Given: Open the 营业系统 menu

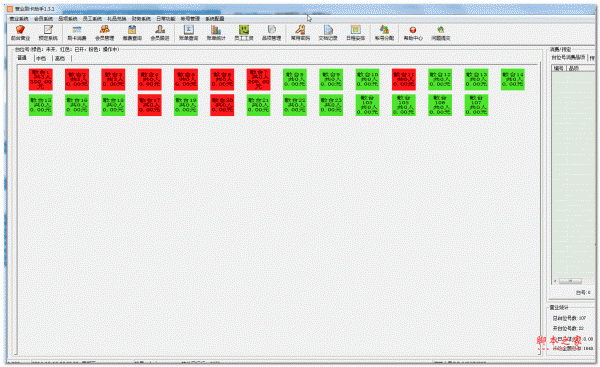Looking at the screenshot, I should tap(19, 19).
